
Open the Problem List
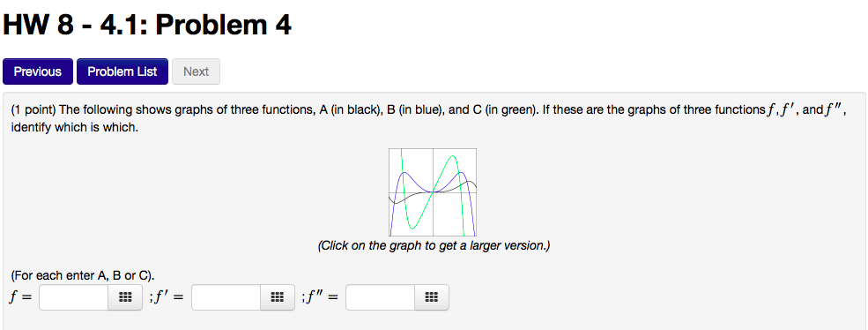click(122, 71)
